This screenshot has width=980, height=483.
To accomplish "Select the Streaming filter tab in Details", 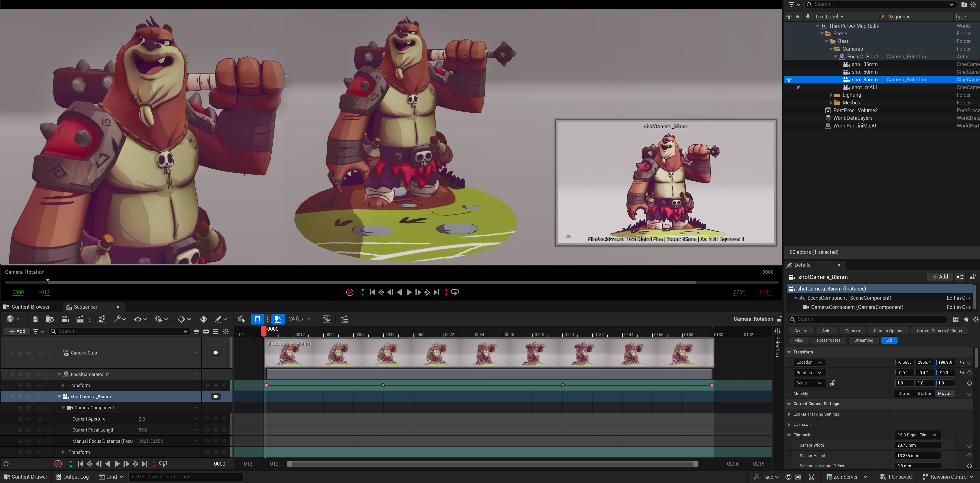I will click(x=864, y=340).
